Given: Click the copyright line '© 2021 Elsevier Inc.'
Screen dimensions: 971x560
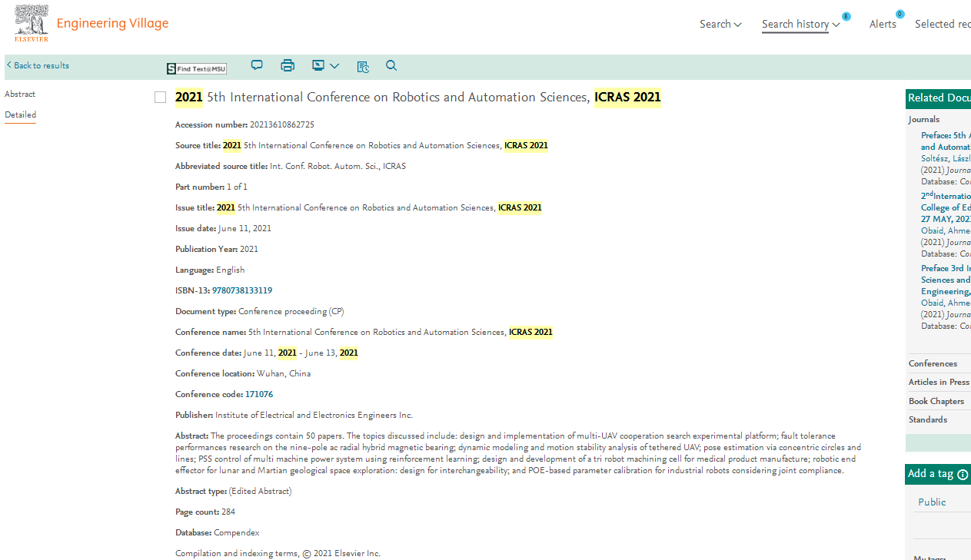Looking at the screenshot, I should (x=341, y=553).
